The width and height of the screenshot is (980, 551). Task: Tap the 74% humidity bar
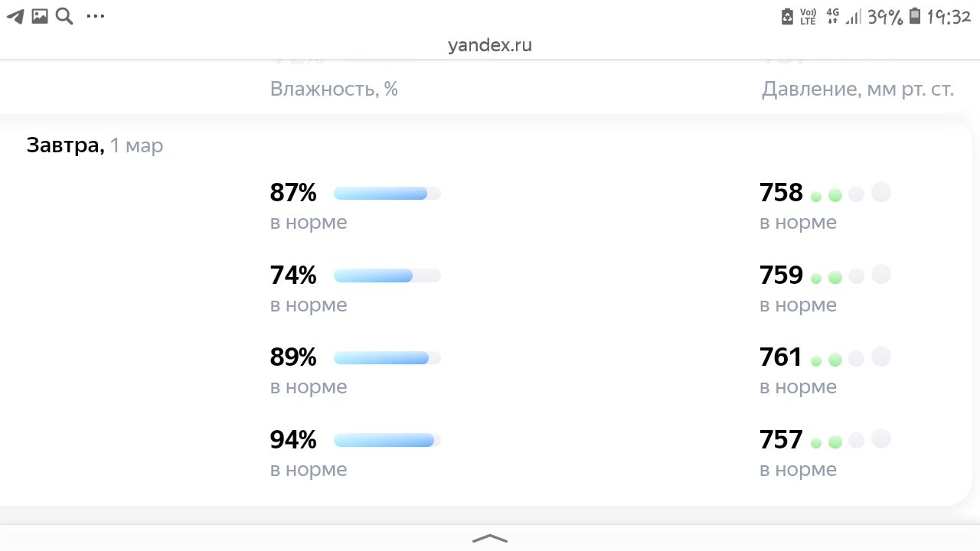point(387,275)
